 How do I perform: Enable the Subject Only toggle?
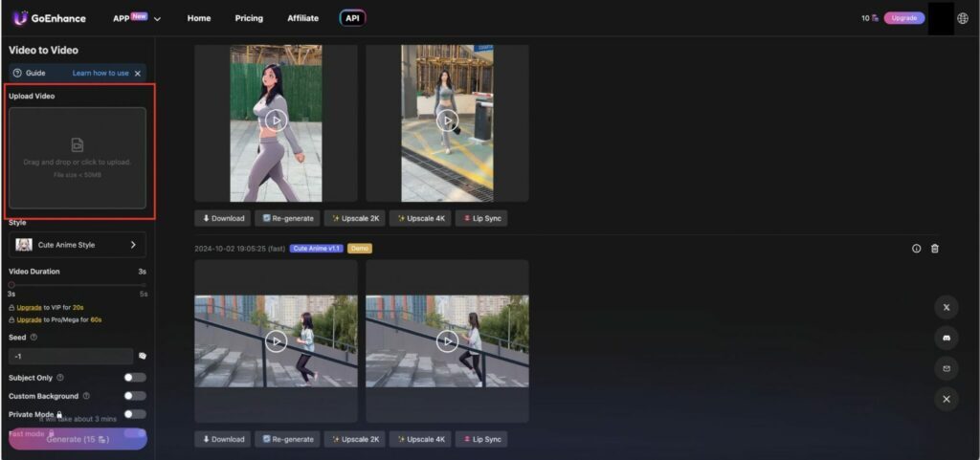[x=135, y=378]
